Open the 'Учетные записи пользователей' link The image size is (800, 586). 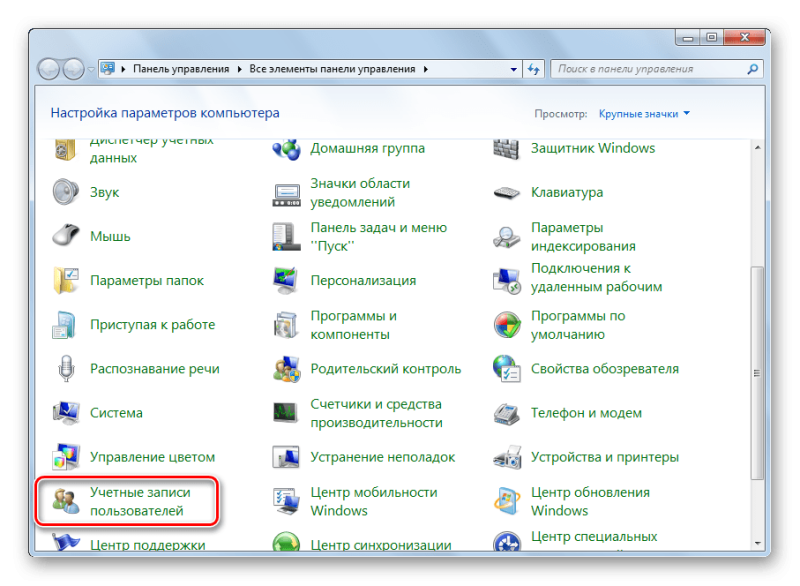coord(140,501)
